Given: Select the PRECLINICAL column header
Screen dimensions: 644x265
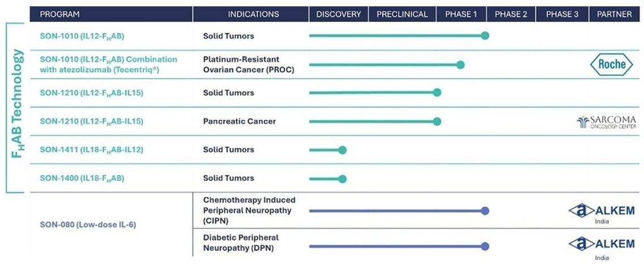Looking at the screenshot, I should pyautogui.click(x=402, y=14).
